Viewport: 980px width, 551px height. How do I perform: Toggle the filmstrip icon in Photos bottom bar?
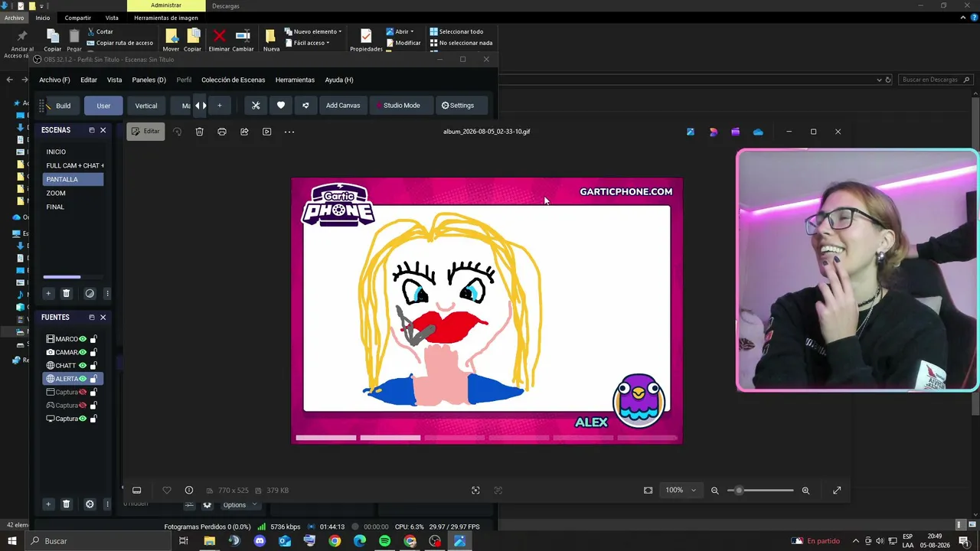coord(137,491)
